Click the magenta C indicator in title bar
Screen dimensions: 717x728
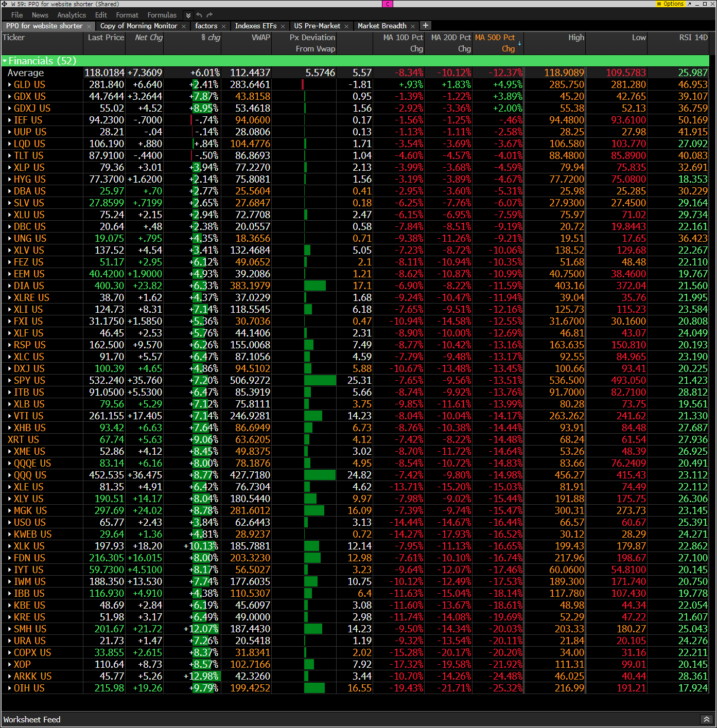click(388, 4)
